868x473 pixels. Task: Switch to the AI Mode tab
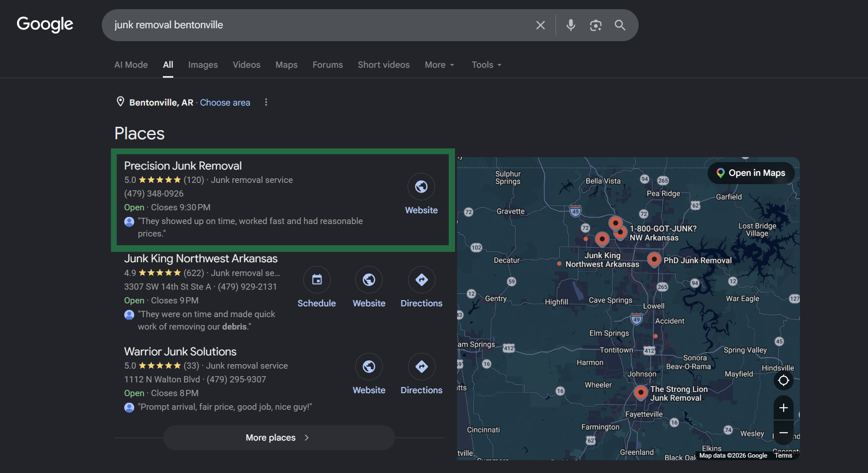pyautogui.click(x=131, y=65)
